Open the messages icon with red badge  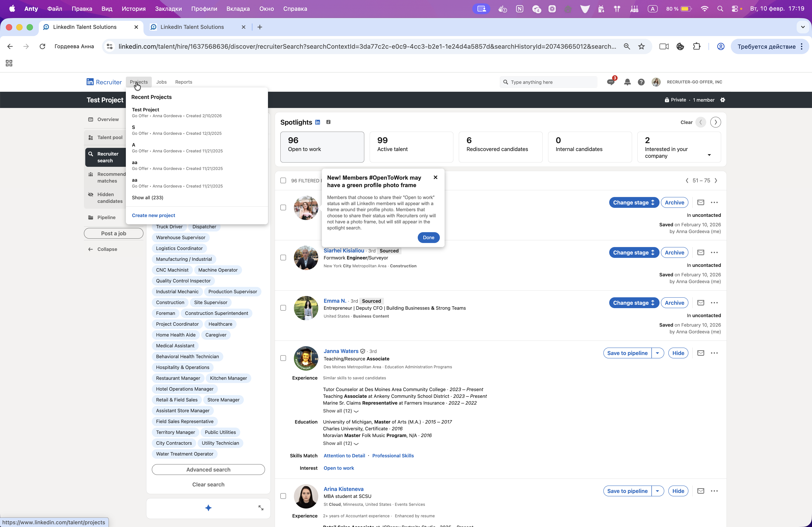pyautogui.click(x=611, y=82)
